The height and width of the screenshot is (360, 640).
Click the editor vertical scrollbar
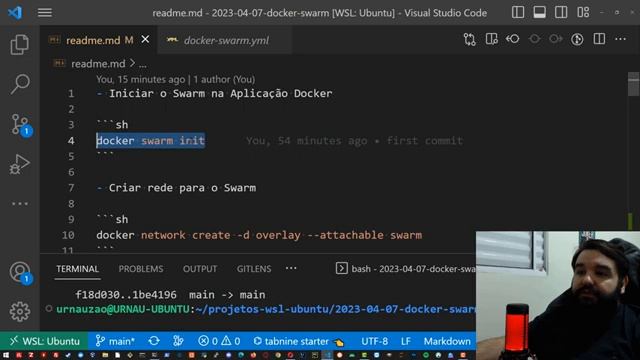coord(633,84)
